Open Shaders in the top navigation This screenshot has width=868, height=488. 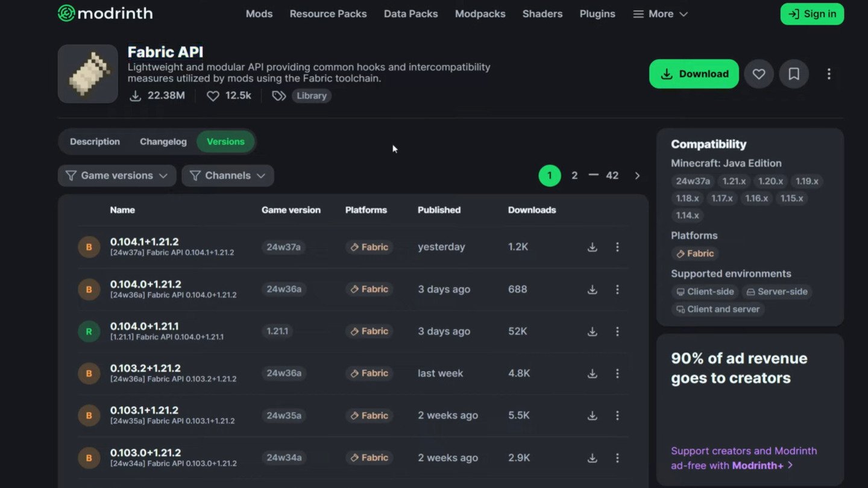coord(542,14)
